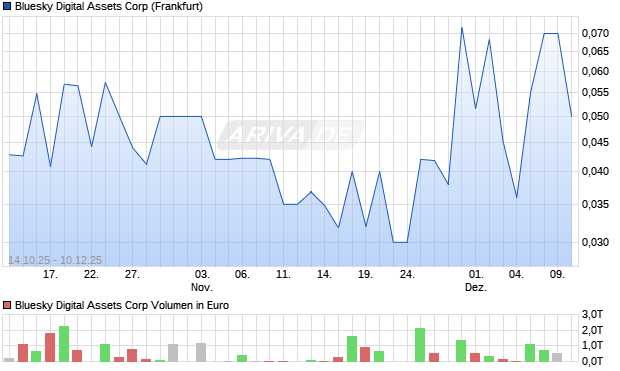Click the price axis label 0,065
This screenshot has height=371, width=620.
point(595,51)
